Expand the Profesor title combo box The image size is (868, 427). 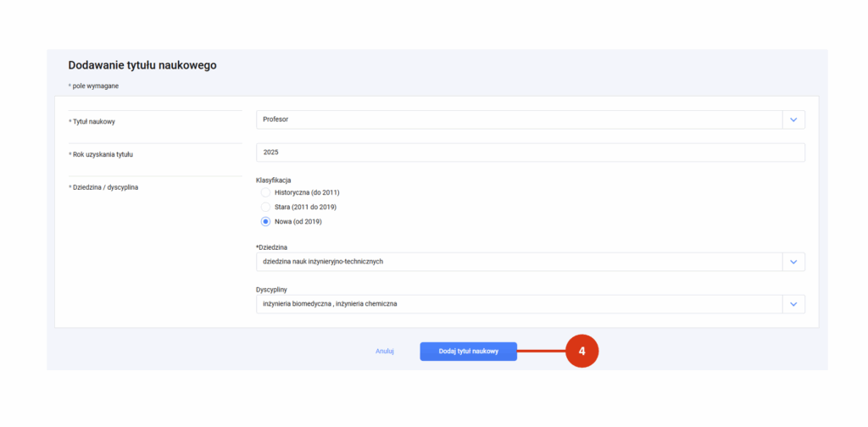pos(531,119)
